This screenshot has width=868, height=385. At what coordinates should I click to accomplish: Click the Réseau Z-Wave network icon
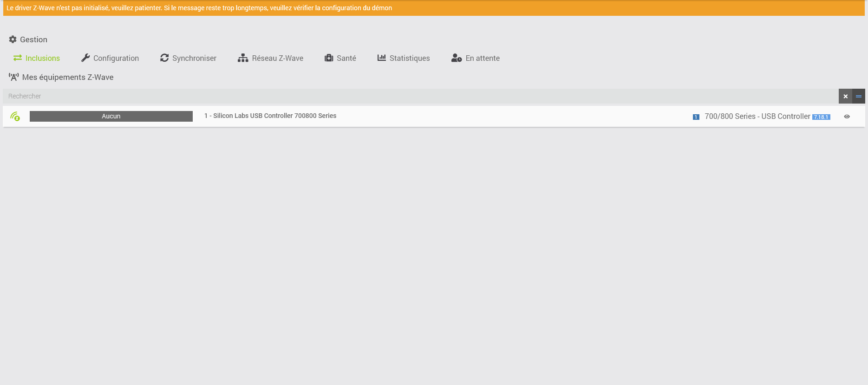point(243,58)
